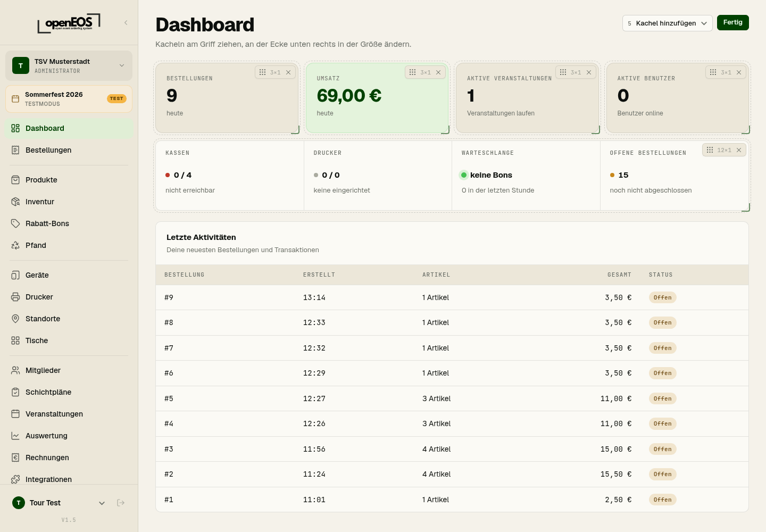Click the Veranstaltungen calendar icon
766x532 pixels.
tap(15, 414)
